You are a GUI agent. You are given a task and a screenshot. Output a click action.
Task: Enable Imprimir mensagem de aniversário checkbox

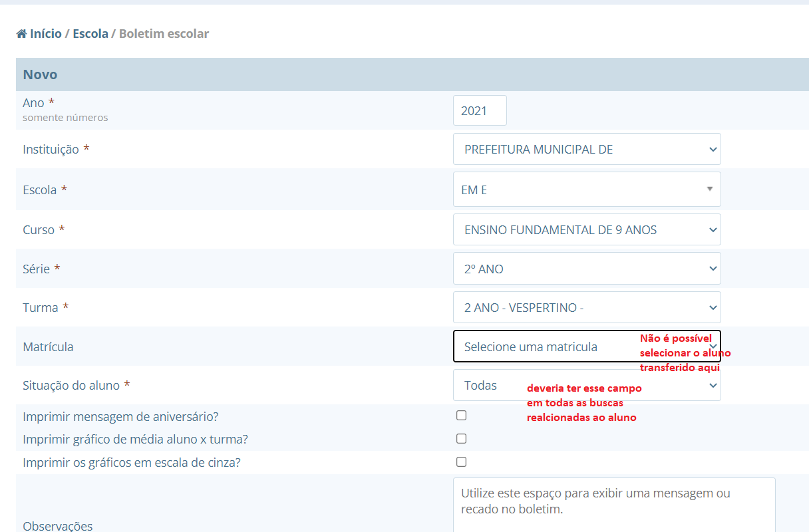tap(461, 416)
